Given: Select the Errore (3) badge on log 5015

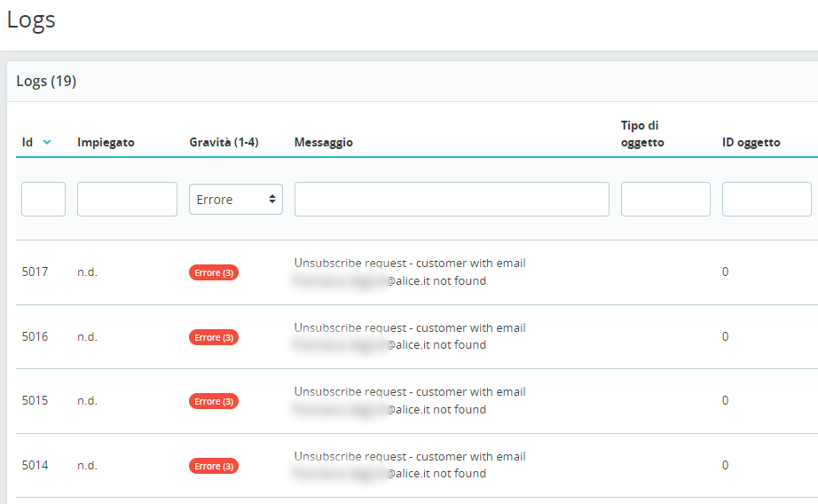Looking at the screenshot, I should pos(214,401).
